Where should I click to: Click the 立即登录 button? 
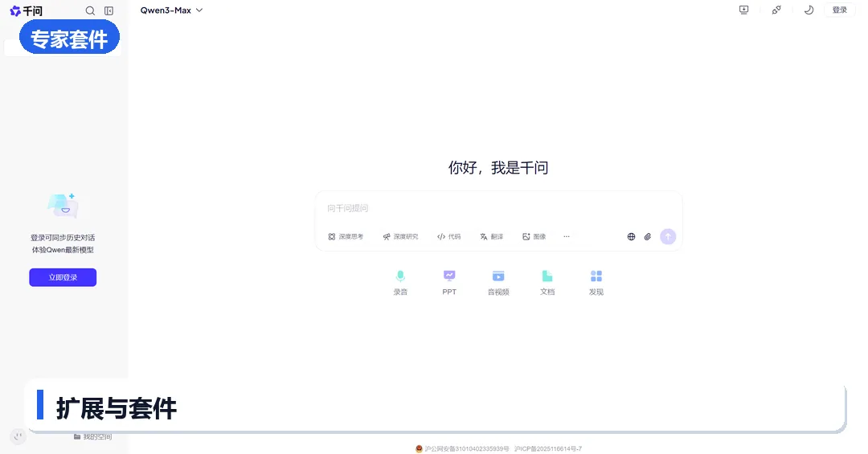(x=63, y=277)
